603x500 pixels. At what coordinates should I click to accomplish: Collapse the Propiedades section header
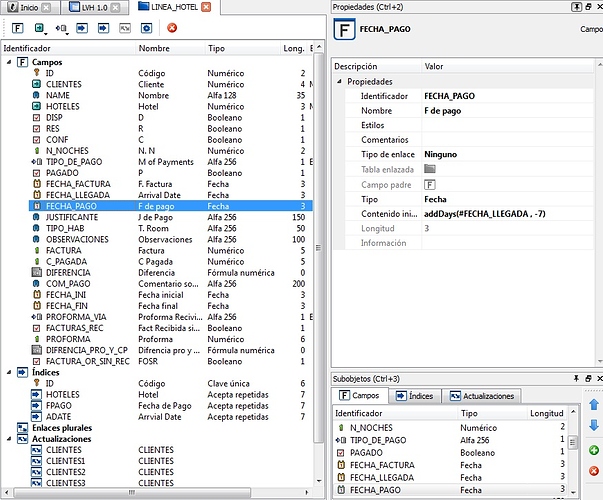339,81
